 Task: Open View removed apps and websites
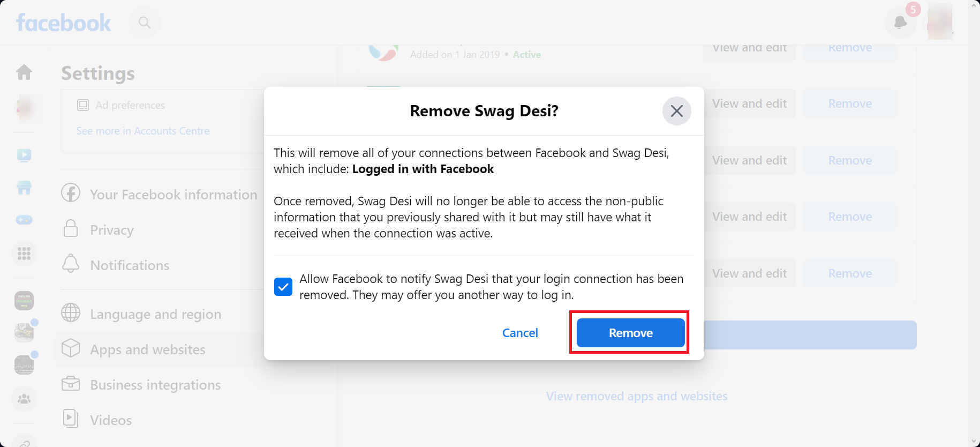[636, 396]
